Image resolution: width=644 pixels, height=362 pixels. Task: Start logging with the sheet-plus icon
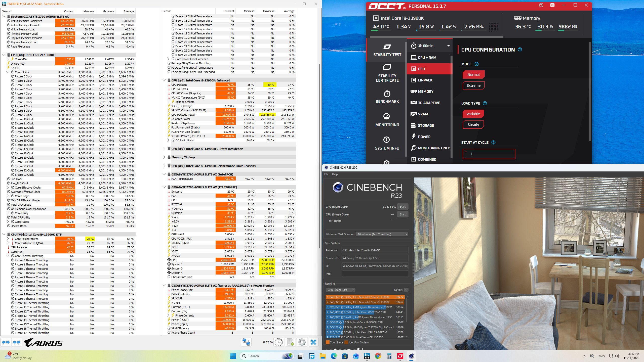[x=290, y=342]
